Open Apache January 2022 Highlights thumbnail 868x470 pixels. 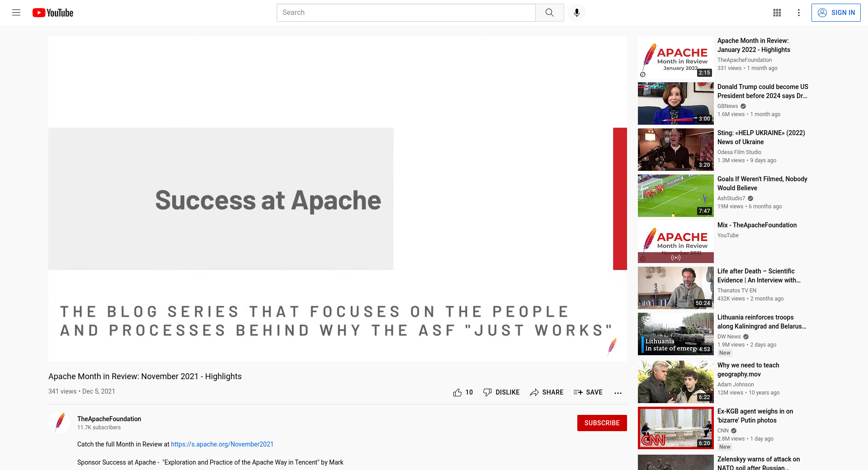(x=675, y=57)
